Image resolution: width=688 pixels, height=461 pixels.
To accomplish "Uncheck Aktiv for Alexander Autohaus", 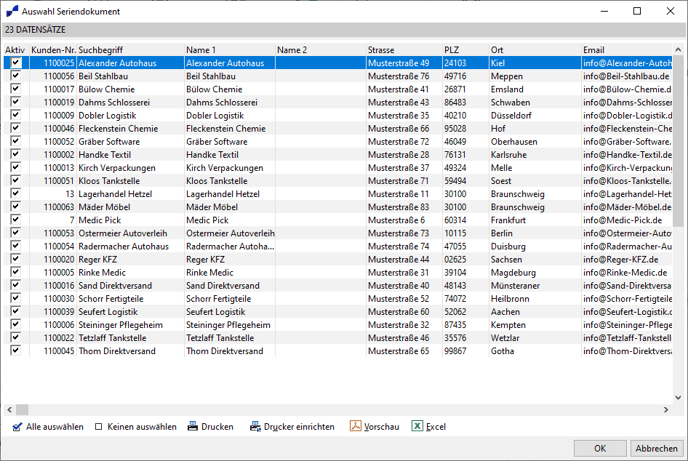I will pos(15,63).
